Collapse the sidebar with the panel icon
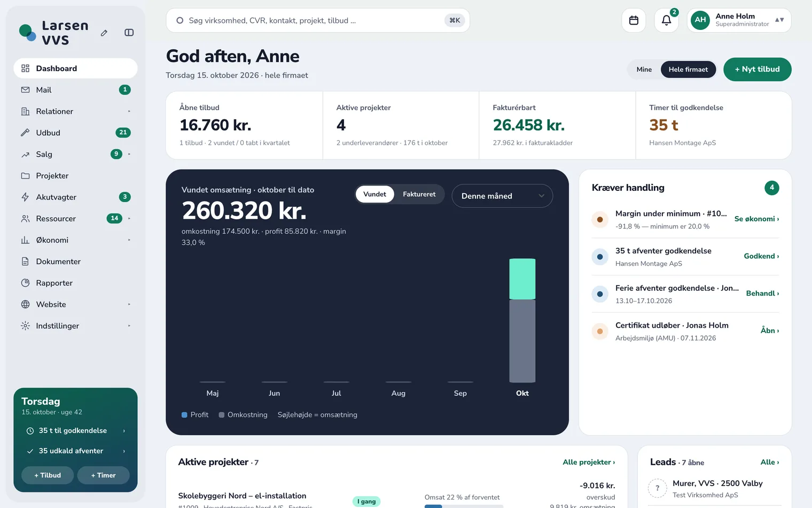812x508 pixels. click(x=129, y=33)
